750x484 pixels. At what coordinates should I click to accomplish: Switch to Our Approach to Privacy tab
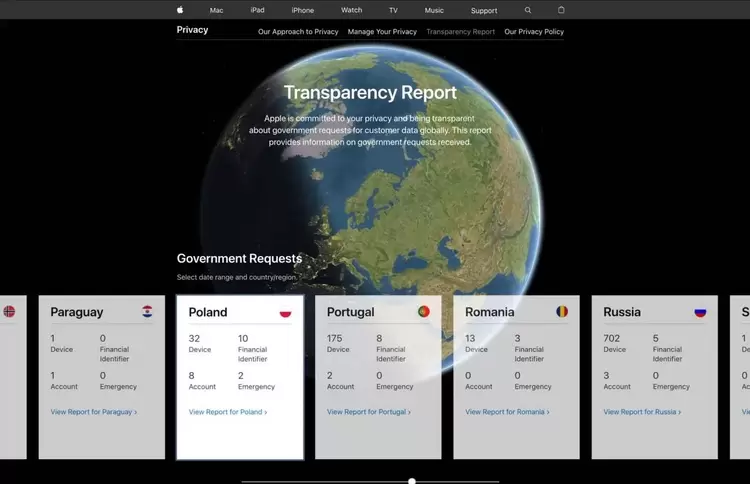pos(298,32)
